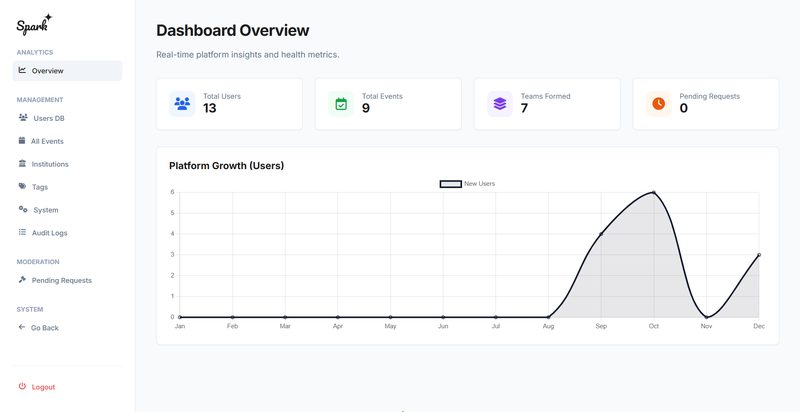Click the purple Teams Formed layers icon
The width and height of the screenshot is (800, 412).
coord(500,103)
